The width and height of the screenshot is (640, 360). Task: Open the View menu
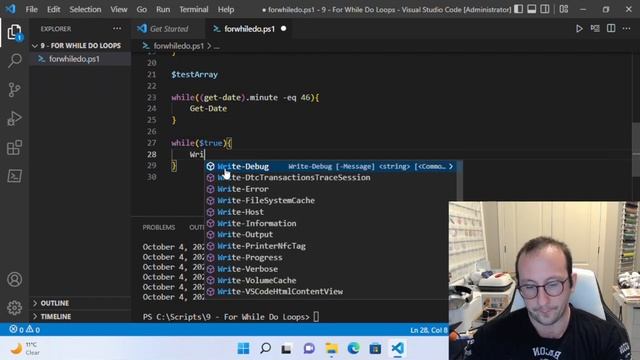118,9
